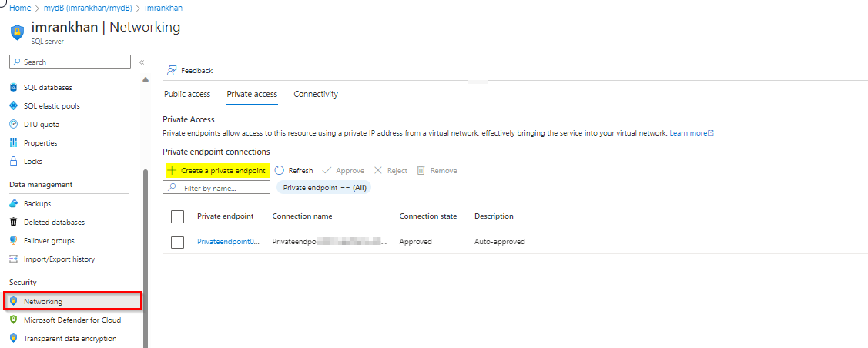Screen dimensions: 868x348
Task: Open the Learn more link
Action: tap(692, 133)
